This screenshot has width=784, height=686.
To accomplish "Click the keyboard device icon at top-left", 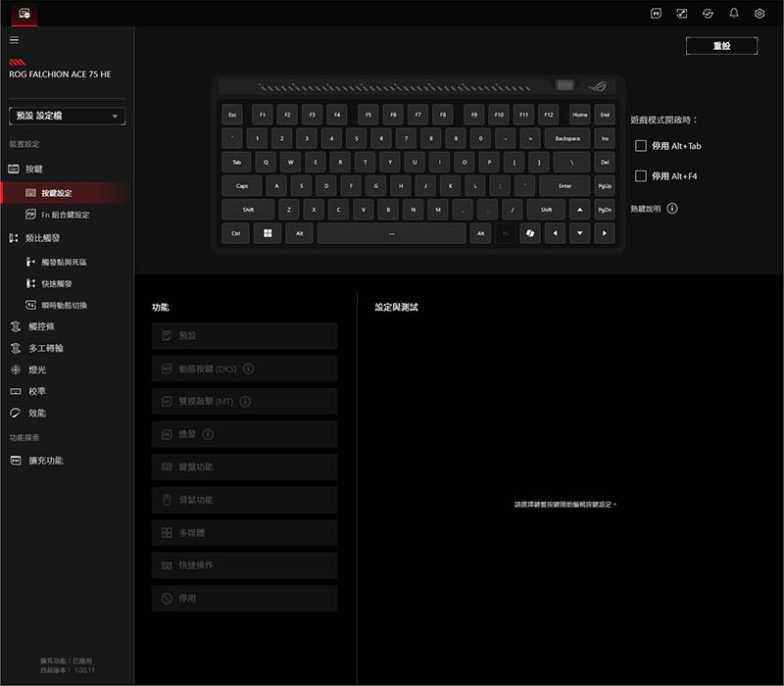I will pos(24,14).
